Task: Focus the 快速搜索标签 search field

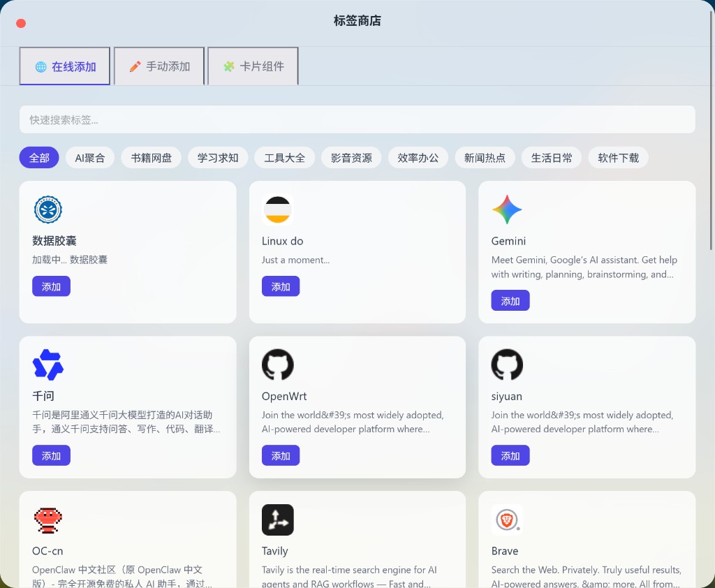Action: [x=357, y=120]
